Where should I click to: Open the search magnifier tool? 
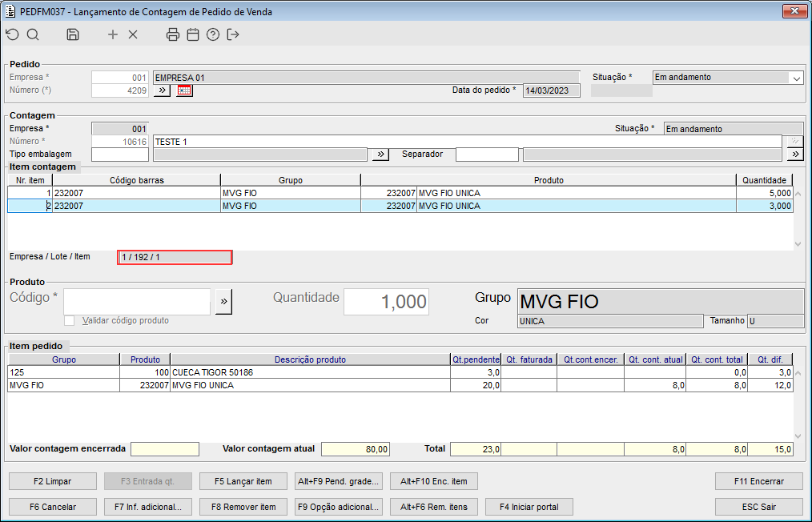[x=33, y=34]
